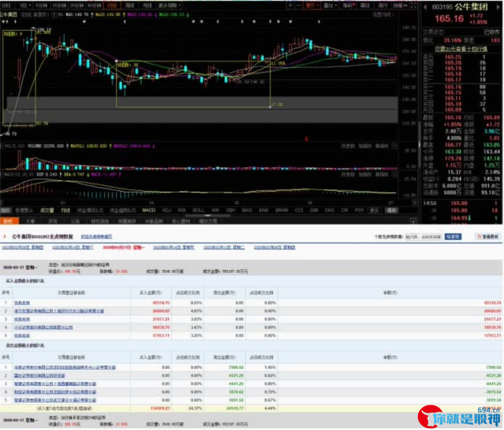Close the MACD indicator panel
Image resolution: width=504 pixels, height=430 pixels.
coord(394,174)
